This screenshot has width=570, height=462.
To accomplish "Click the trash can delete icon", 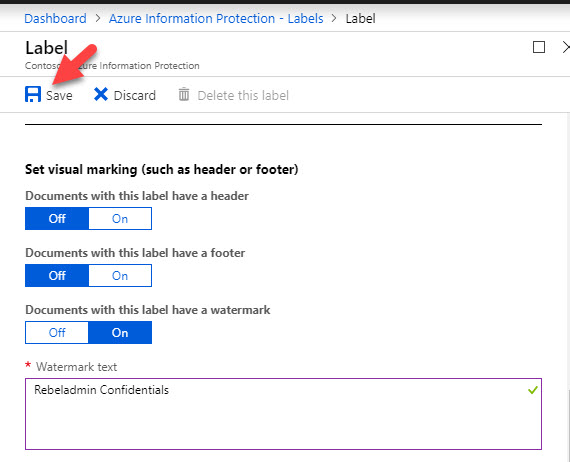I will (x=184, y=94).
